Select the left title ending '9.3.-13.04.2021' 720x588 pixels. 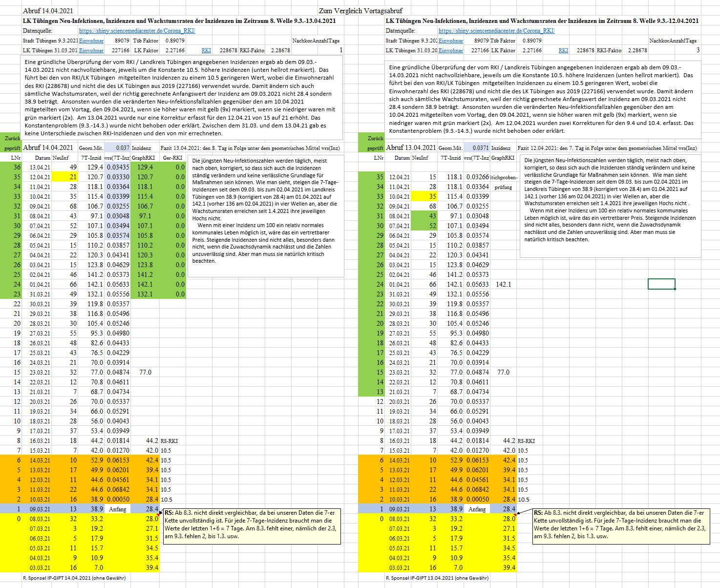point(179,21)
